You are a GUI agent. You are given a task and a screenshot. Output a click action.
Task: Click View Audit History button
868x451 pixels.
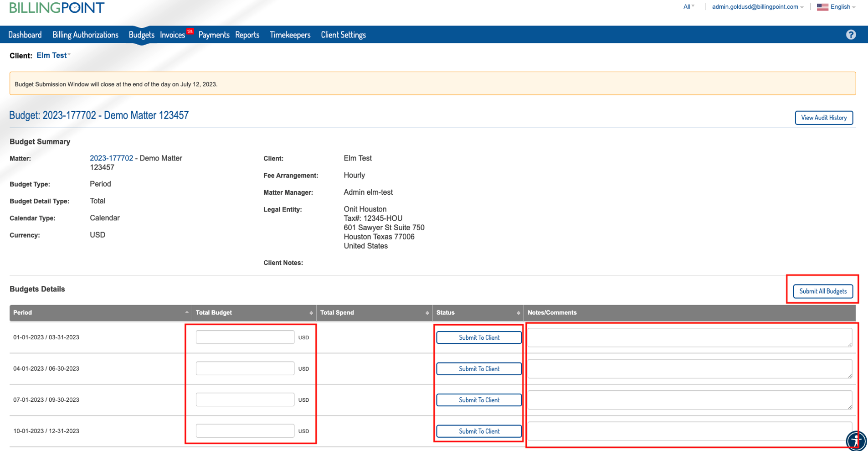824,118
